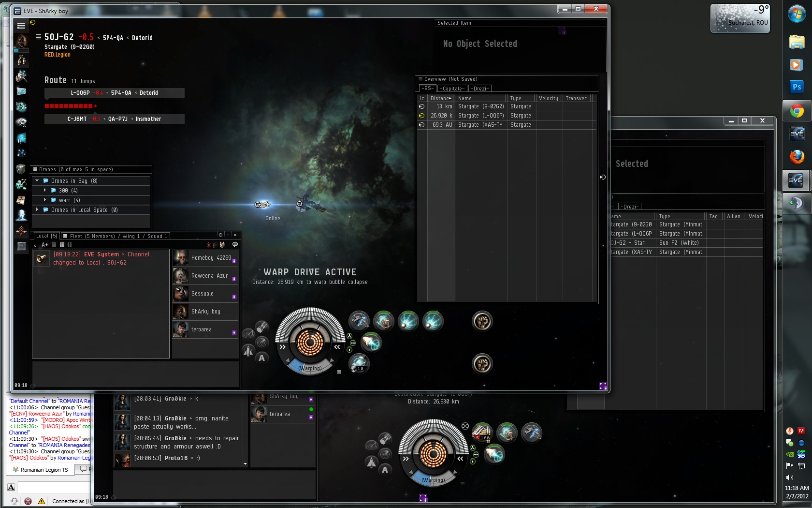Open Photoshop from the Windows sidebar

(797, 87)
